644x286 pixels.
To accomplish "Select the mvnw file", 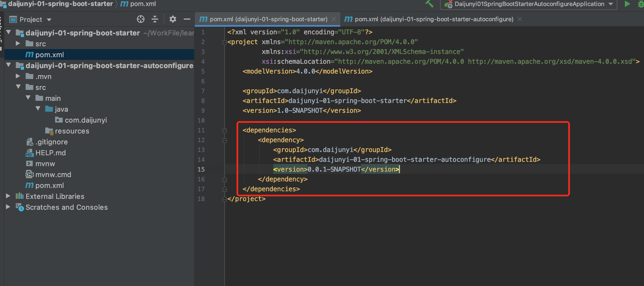I will click(x=45, y=164).
